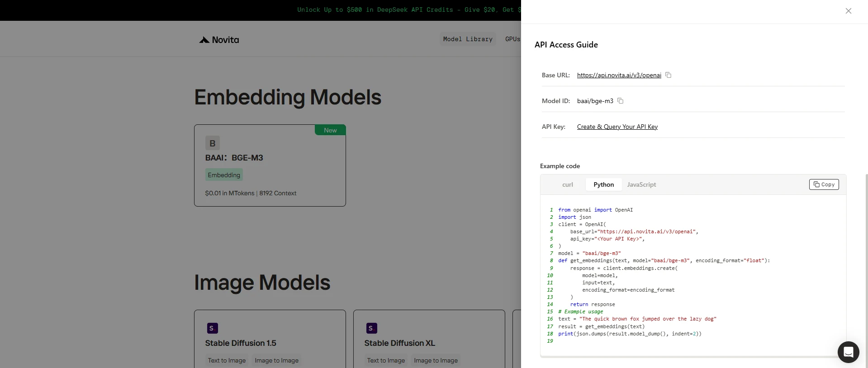Click the Novita logo
The image size is (868, 368).
[219, 40]
